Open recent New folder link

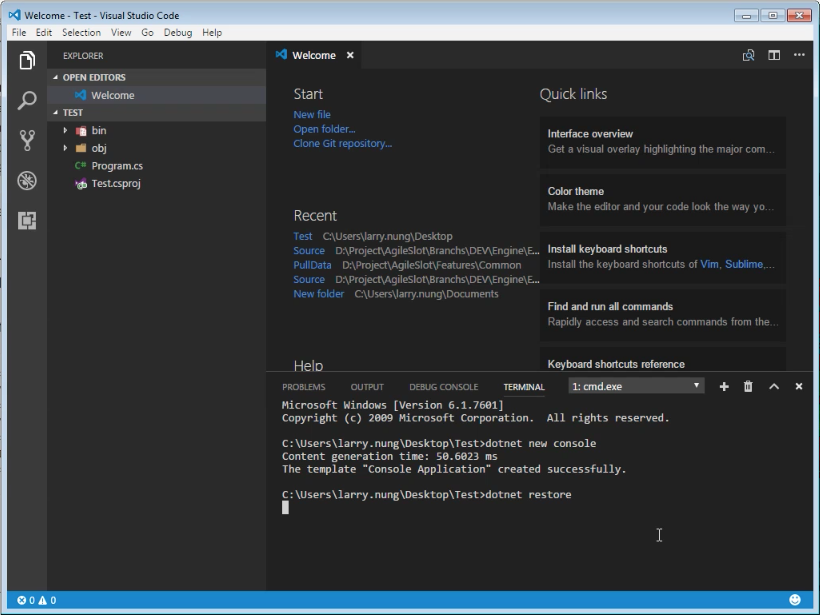coord(318,294)
